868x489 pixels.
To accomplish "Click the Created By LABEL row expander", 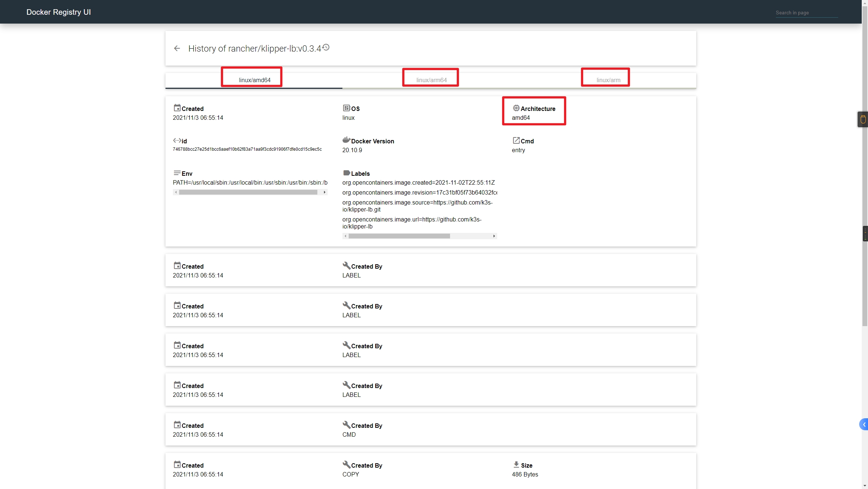I will pyautogui.click(x=430, y=269).
